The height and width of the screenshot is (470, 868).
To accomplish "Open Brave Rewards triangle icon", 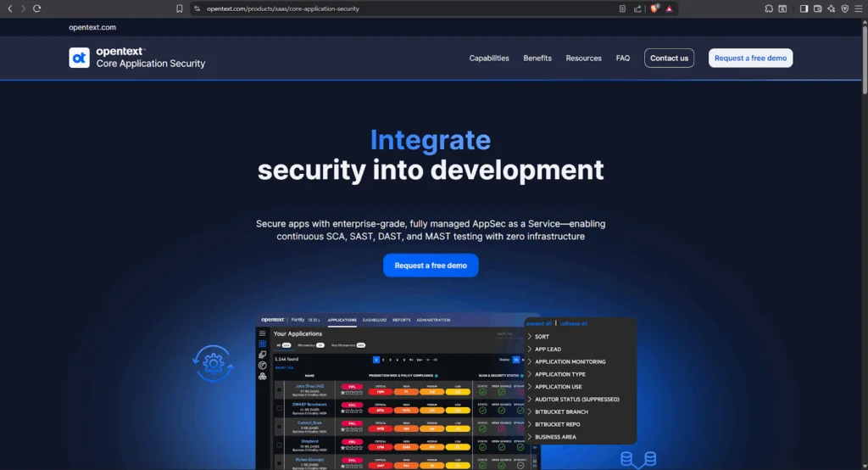I will [x=669, y=8].
